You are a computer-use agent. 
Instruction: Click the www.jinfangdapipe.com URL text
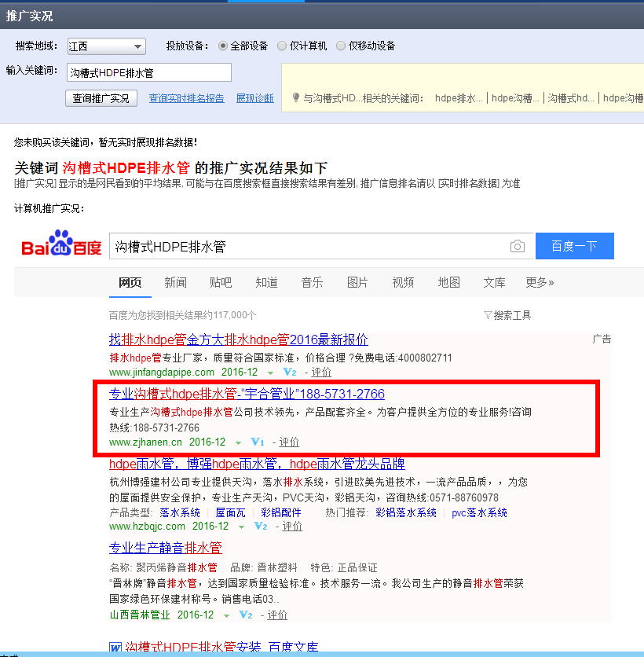point(162,372)
